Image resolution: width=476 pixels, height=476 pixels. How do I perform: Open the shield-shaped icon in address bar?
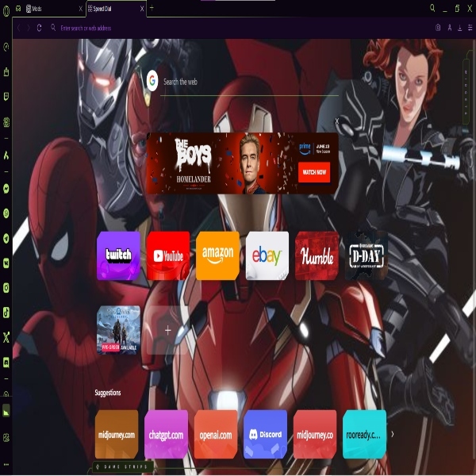[438, 28]
